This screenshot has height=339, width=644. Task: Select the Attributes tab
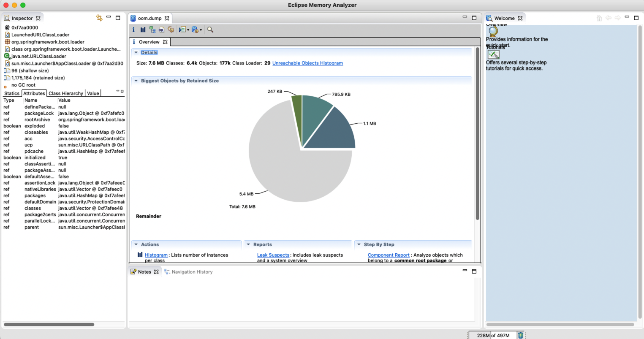(x=34, y=93)
